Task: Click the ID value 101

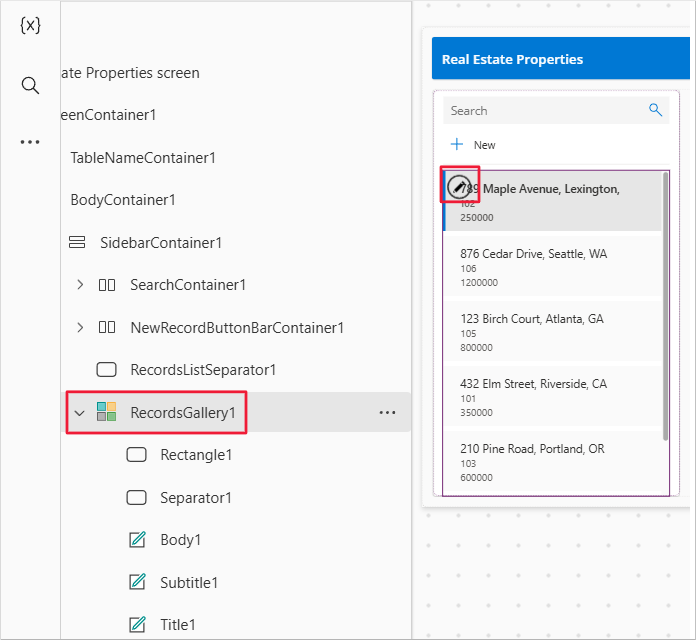Action: (x=468, y=399)
